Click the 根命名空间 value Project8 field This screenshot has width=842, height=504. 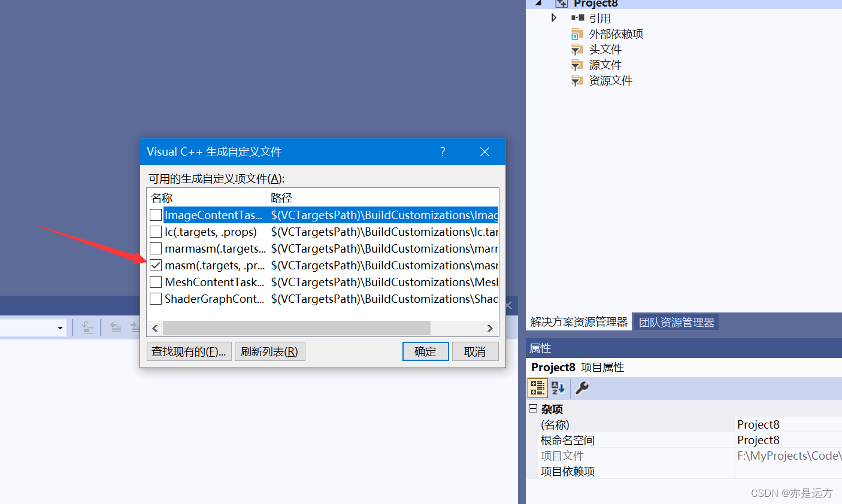click(x=789, y=440)
